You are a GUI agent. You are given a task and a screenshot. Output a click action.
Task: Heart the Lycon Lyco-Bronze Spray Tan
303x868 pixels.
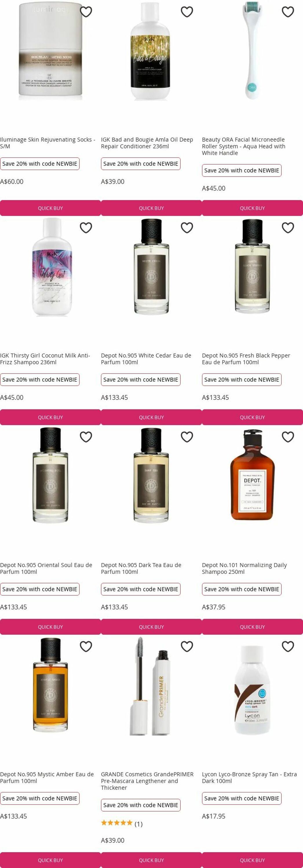coord(287,647)
